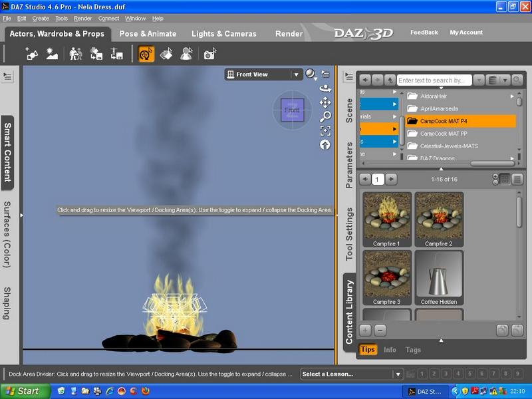
Task: Open the Parameters pane tab
Action: pos(348,165)
